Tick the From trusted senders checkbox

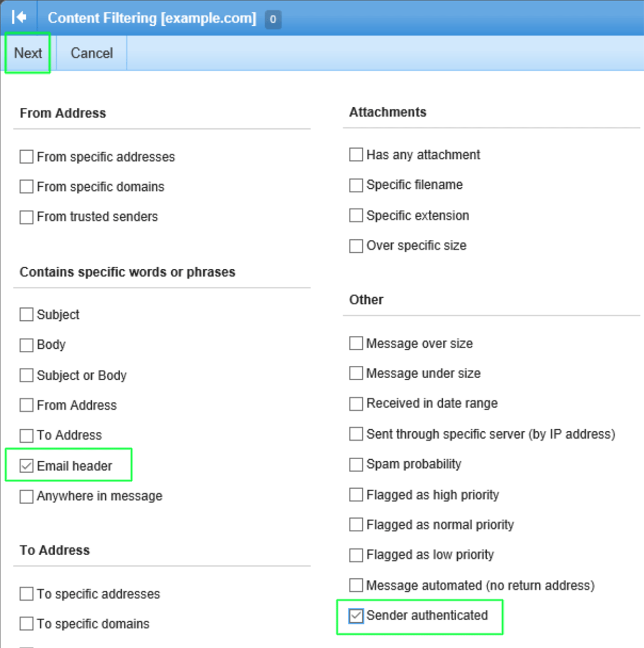pyautogui.click(x=26, y=217)
